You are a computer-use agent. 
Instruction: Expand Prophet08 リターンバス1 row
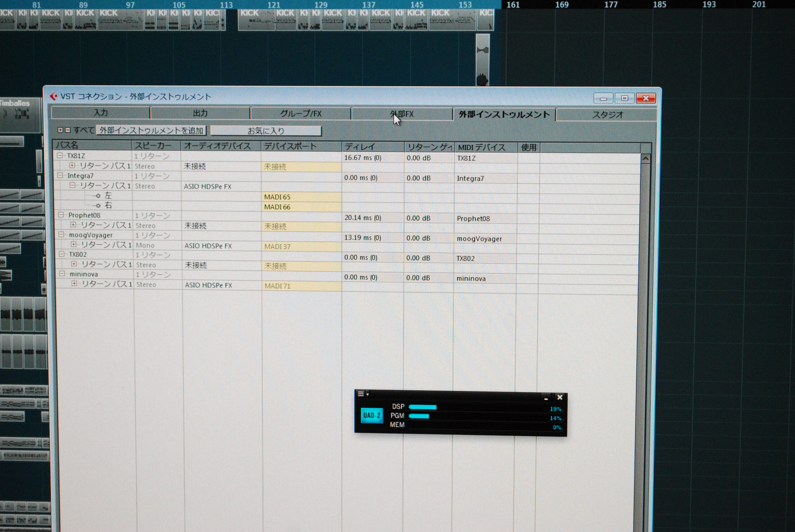[73, 225]
